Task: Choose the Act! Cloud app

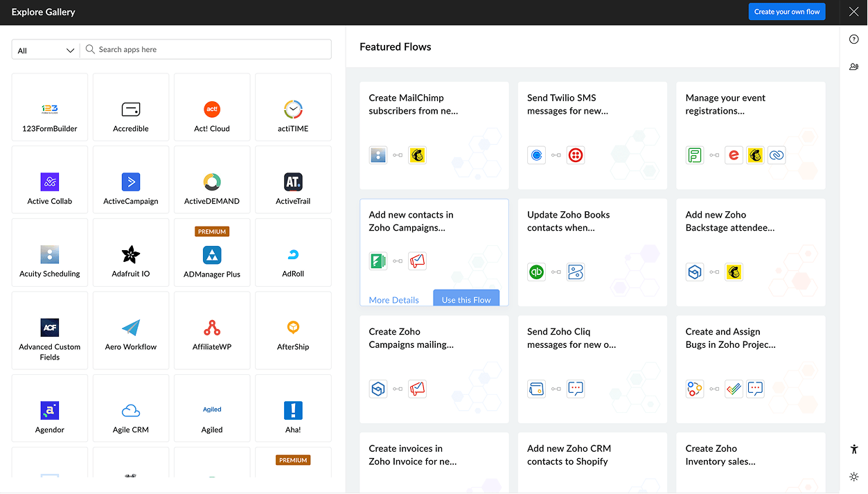Action: 212,107
